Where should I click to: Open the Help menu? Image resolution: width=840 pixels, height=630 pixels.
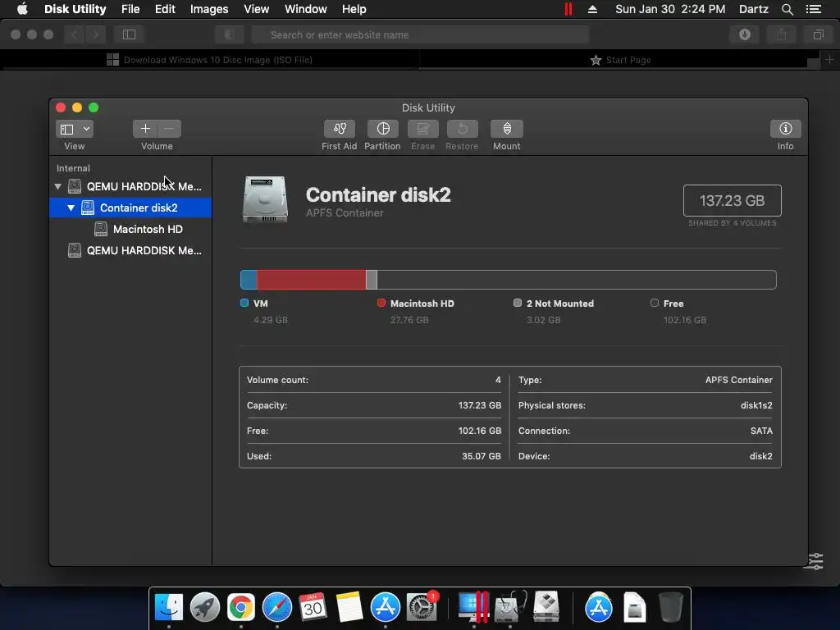(354, 9)
